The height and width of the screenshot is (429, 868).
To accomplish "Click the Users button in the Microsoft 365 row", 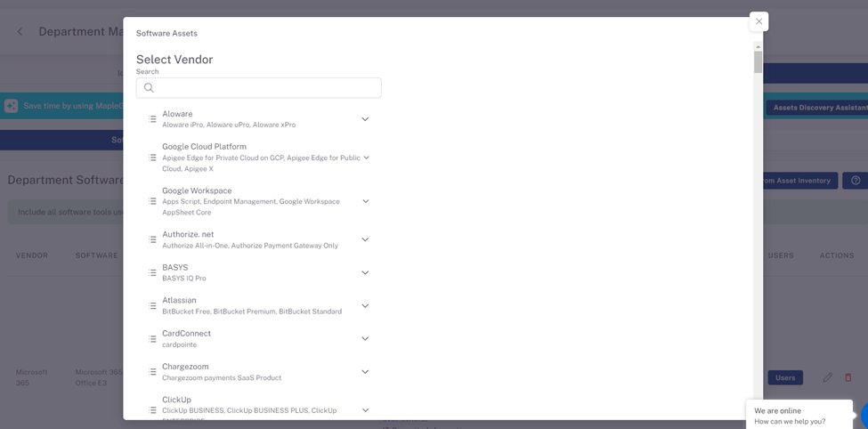I will point(785,377).
